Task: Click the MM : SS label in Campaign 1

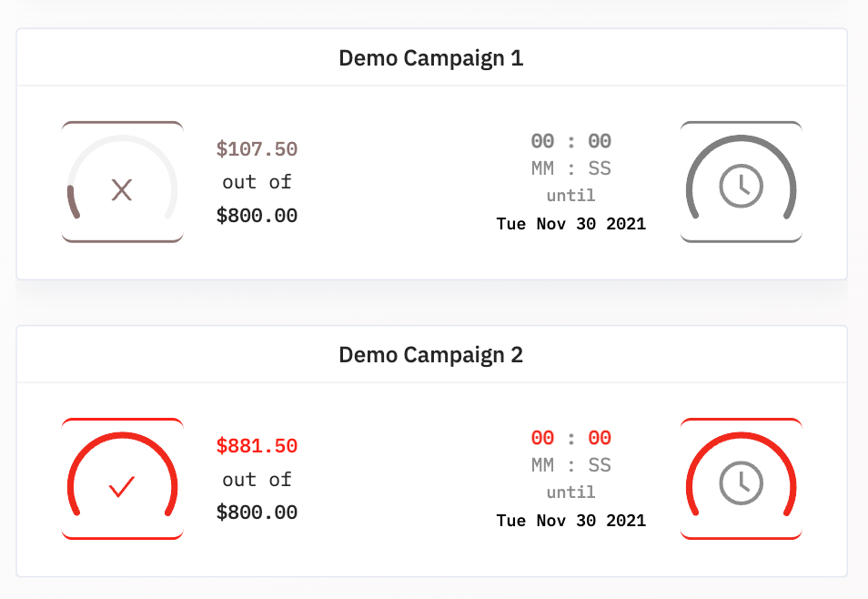Action: pyautogui.click(x=571, y=168)
